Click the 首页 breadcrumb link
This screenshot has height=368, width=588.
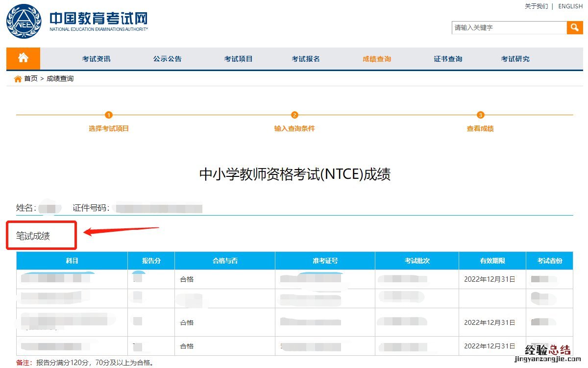(31, 79)
